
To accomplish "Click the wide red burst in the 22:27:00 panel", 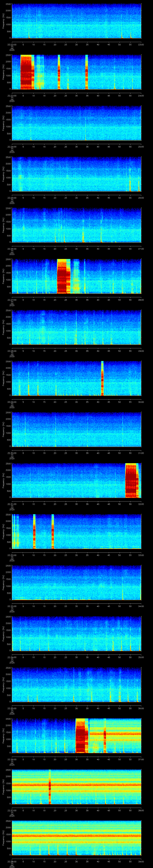I will [x=64, y=276].
